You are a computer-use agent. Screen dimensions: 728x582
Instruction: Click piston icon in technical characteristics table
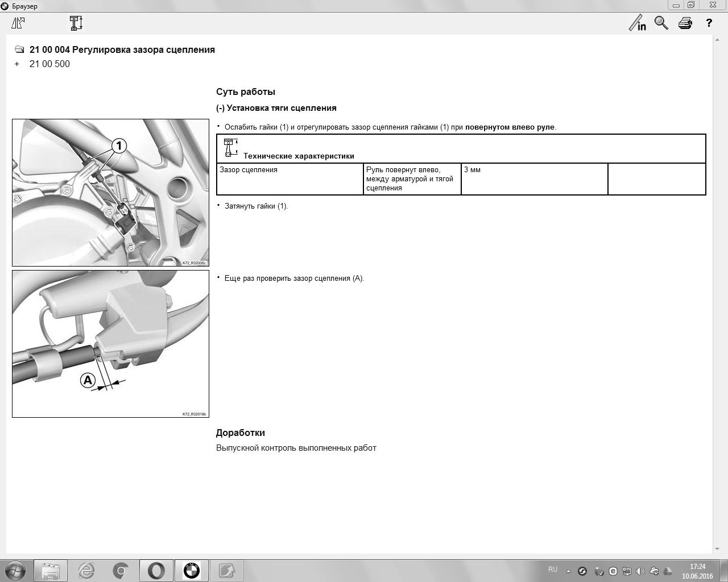pos(230,148)
